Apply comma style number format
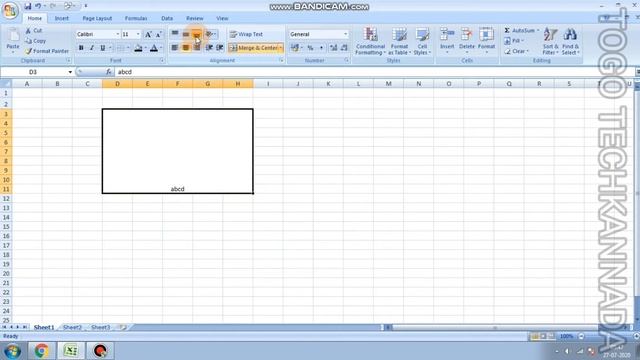Image resolution: width=640 pixels, height=360 pixels. coord(321,48)
